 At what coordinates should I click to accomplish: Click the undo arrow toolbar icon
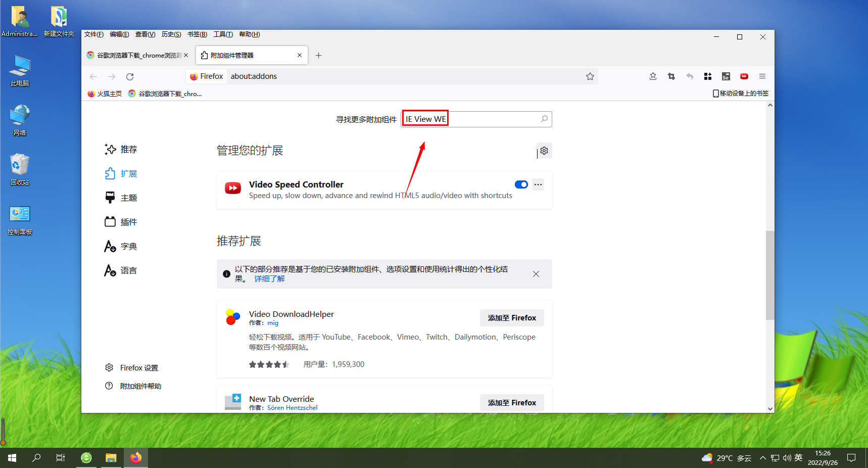point(690,76)
